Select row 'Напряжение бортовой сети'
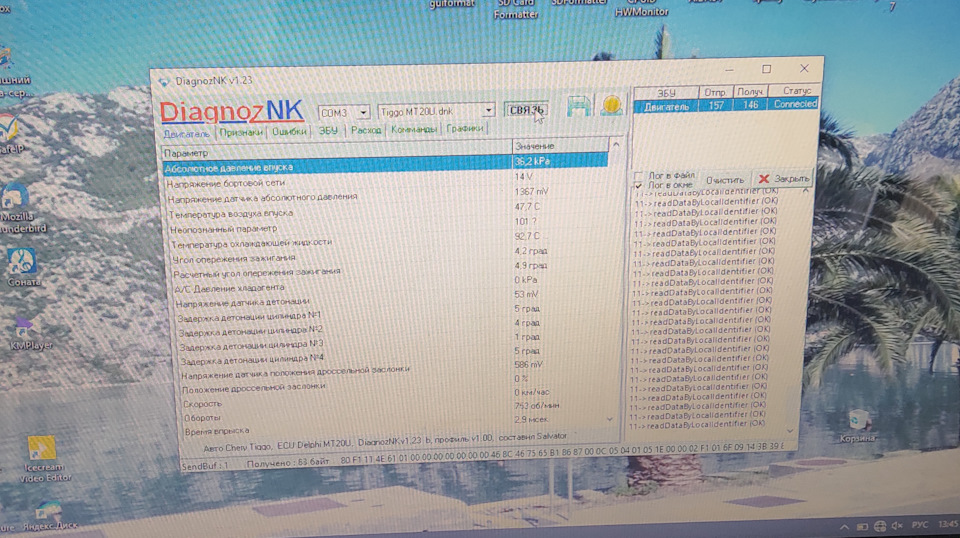The height and width of the screenshot is (538, 960). tap(386, 180)
